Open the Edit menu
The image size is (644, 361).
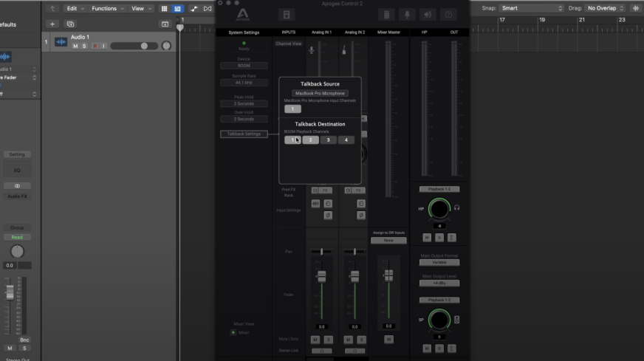(x=75, y=9)
